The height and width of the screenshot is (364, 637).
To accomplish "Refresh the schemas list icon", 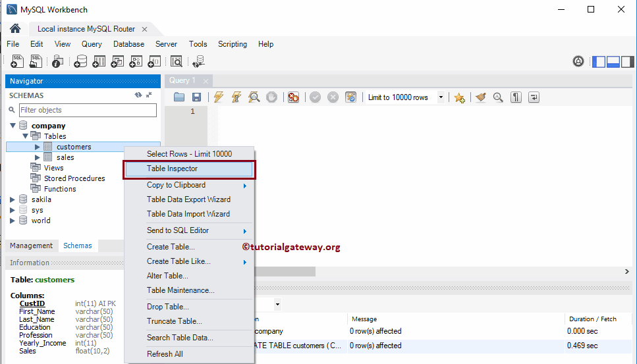I will 138,95.
